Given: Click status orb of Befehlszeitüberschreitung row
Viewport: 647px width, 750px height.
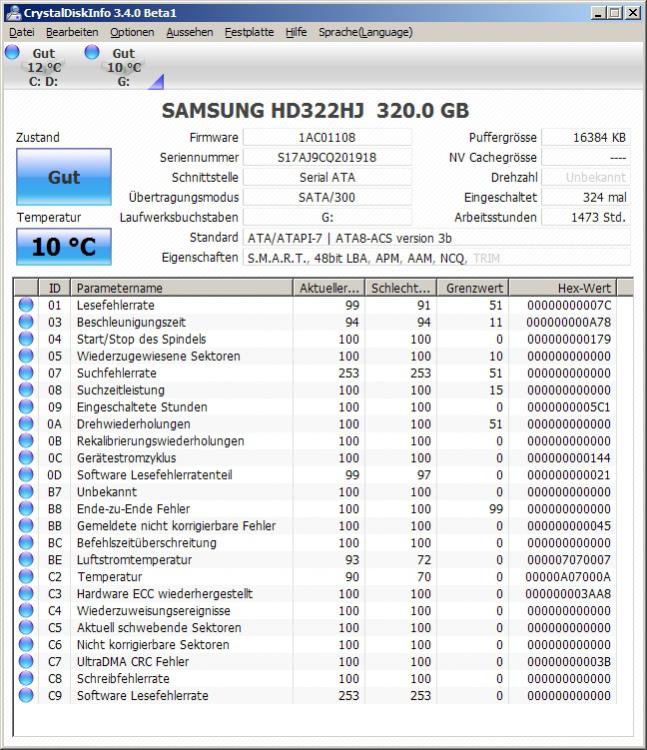Looking at the screenshot, I should [x=26, y=543].
